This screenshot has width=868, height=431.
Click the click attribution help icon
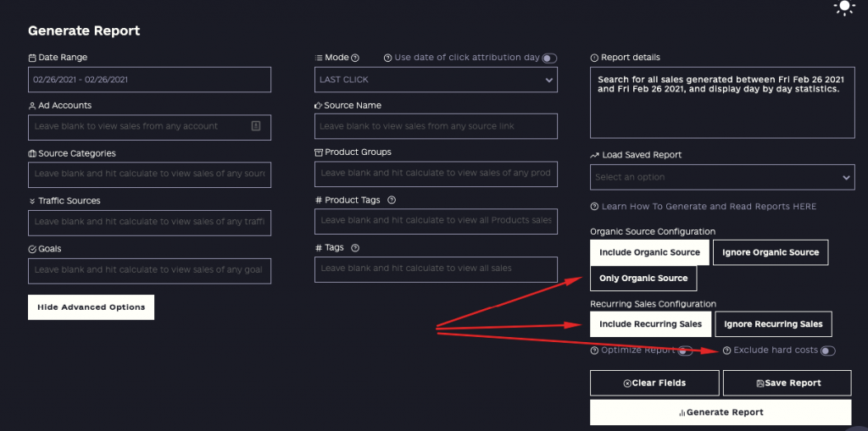387,58
